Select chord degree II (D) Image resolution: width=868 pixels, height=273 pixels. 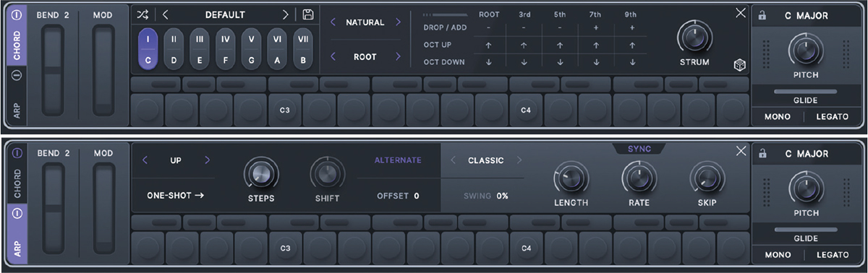tap(174, 50)
